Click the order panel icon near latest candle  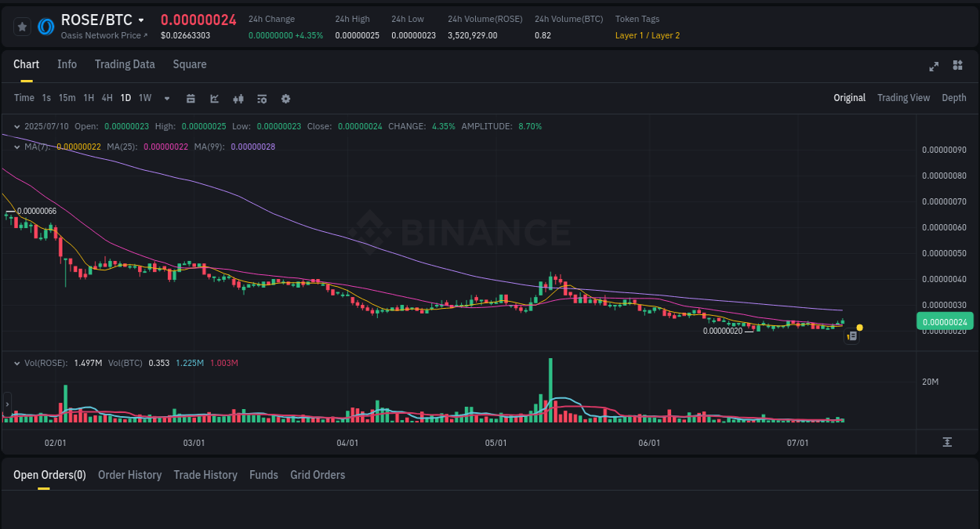(851, 335)
